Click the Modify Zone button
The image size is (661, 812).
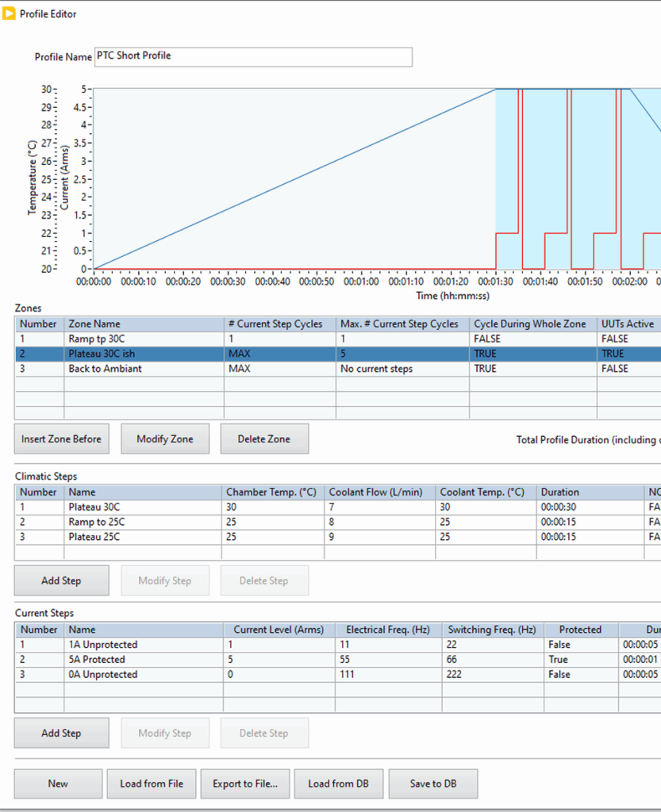[164, 439]
